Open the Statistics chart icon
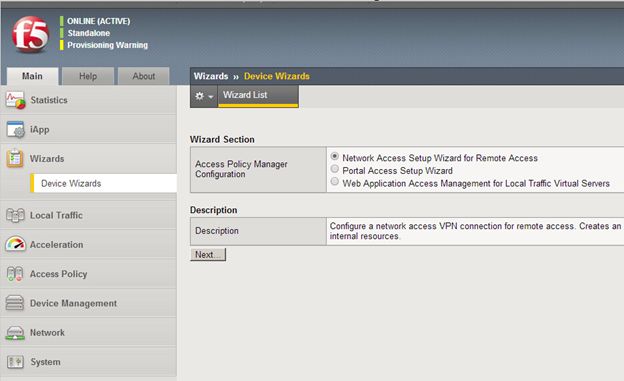624x381 pixels. (15, 100)
